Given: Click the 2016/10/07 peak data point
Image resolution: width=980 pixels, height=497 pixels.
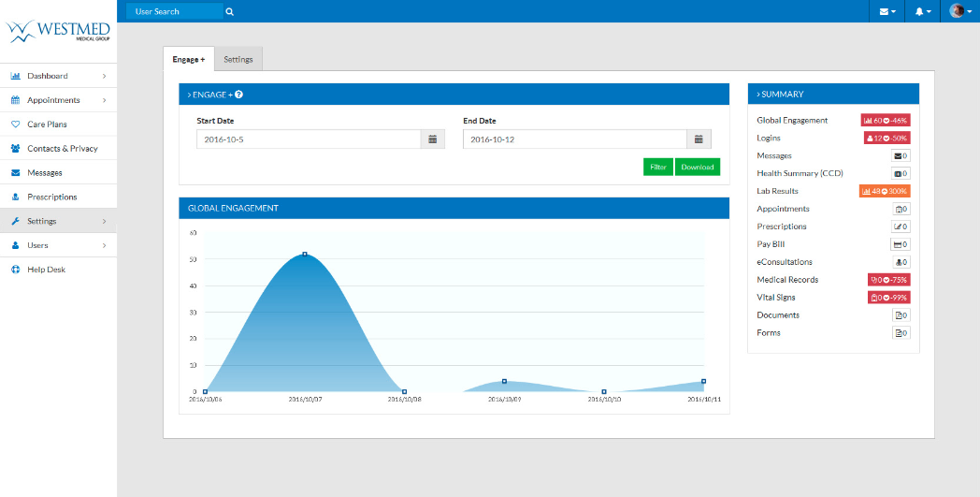Looking at the screenshot, I should click(305, 254).
